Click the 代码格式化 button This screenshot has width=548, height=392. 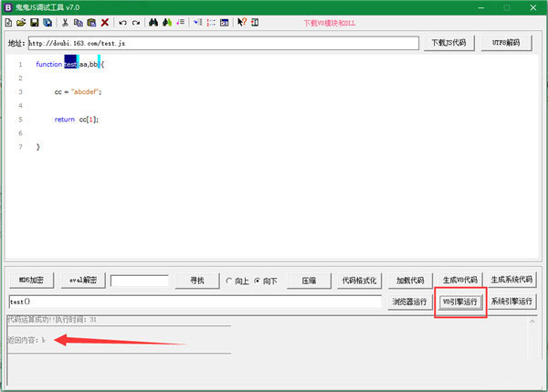click(x=359, y=281)
